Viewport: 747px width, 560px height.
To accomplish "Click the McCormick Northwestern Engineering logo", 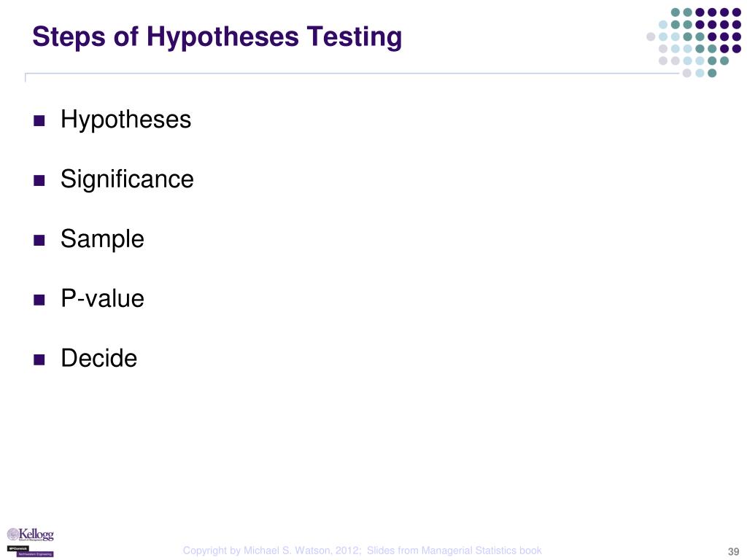I will pos(30,551).
